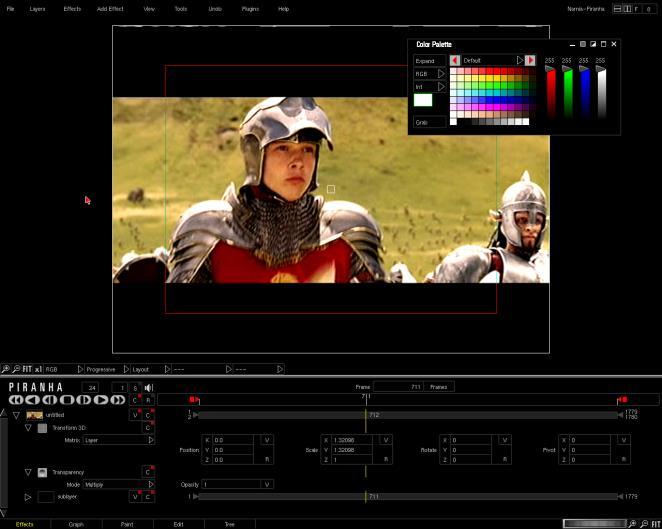The height and width of the screenshot is (529, 662).
Task: Toggle the C button on the untitled layer
Action: click(x=148, y=415)
